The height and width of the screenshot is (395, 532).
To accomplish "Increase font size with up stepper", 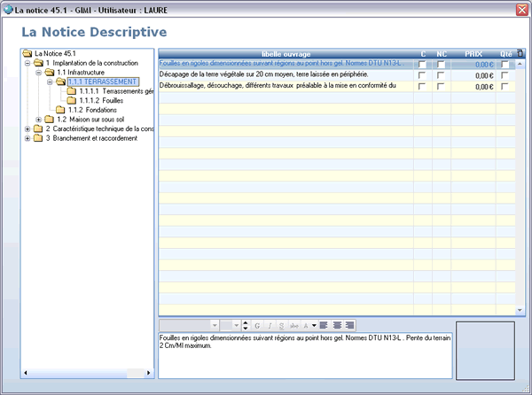I will tap(246, 323).
